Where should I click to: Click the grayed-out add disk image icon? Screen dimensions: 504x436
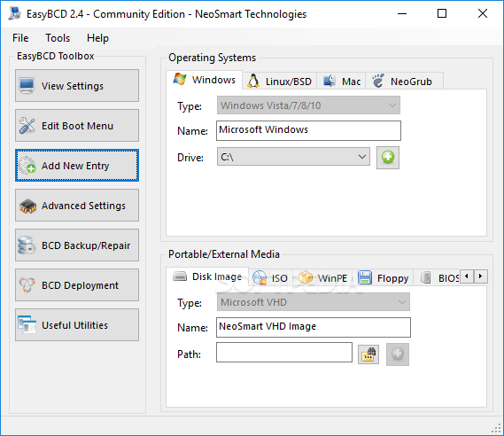tap(398, 354)
